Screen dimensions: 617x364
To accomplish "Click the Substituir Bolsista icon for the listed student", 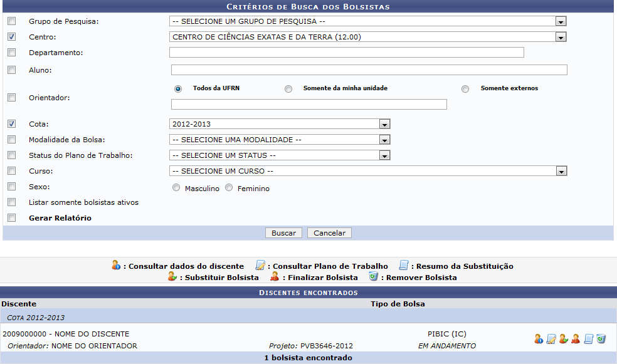I will pos(564,338).
